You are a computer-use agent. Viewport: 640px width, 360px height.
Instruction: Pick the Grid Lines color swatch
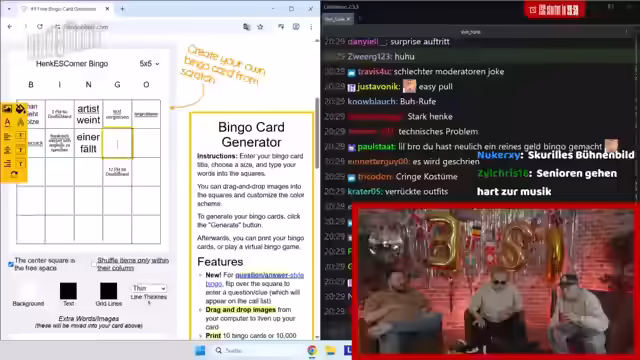tap(109, 291)
